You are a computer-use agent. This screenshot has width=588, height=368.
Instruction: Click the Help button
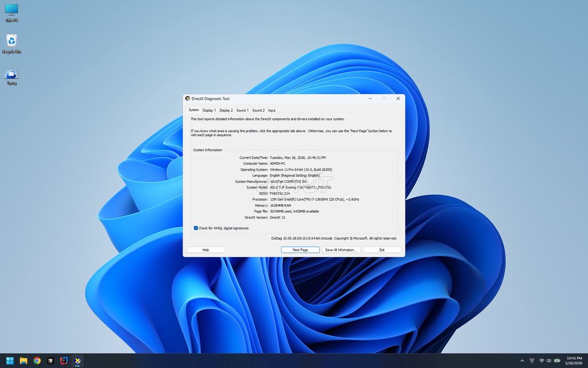pos(206,250)
